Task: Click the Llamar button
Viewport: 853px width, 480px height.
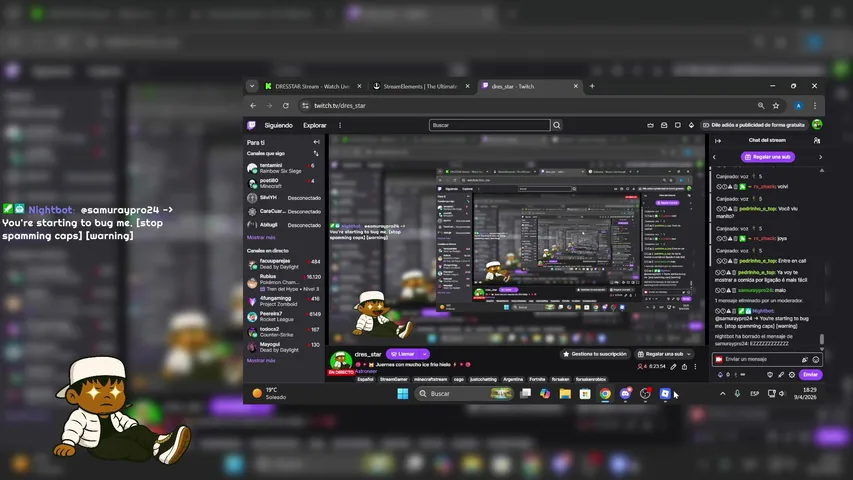Action: point(403,354)
